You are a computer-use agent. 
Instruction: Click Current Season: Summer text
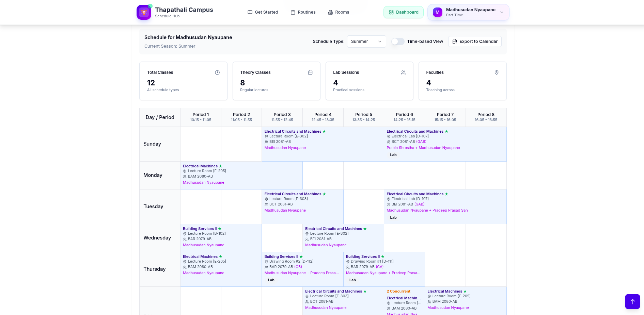point(170,46)
